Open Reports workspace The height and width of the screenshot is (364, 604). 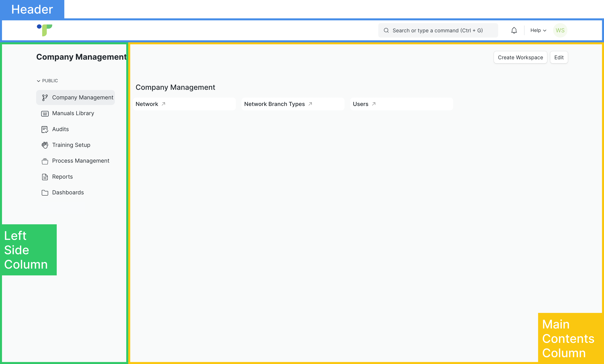63,177
